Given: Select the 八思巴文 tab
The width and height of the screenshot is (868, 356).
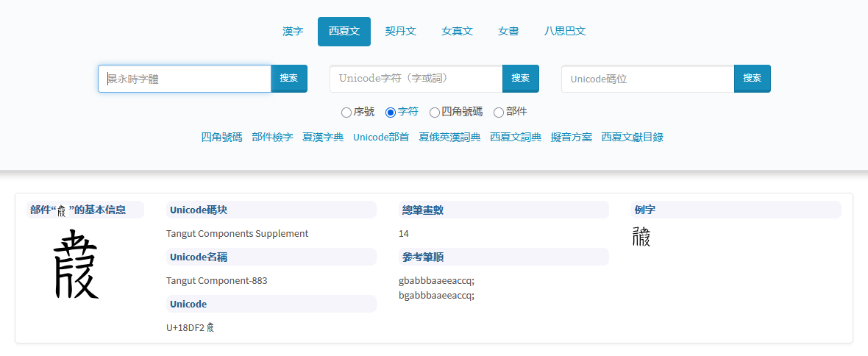Looking at the screenshot, I should [x=565, y=32].
